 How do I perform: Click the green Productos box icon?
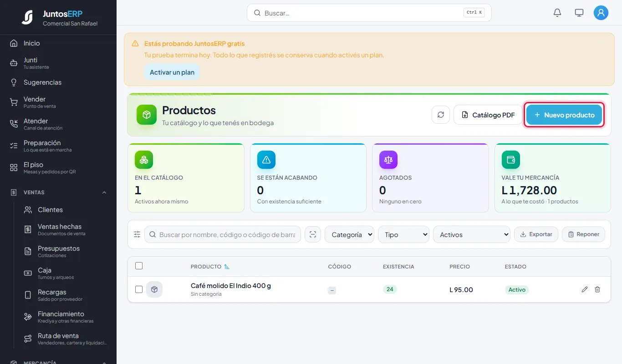(x=147, y=115)
